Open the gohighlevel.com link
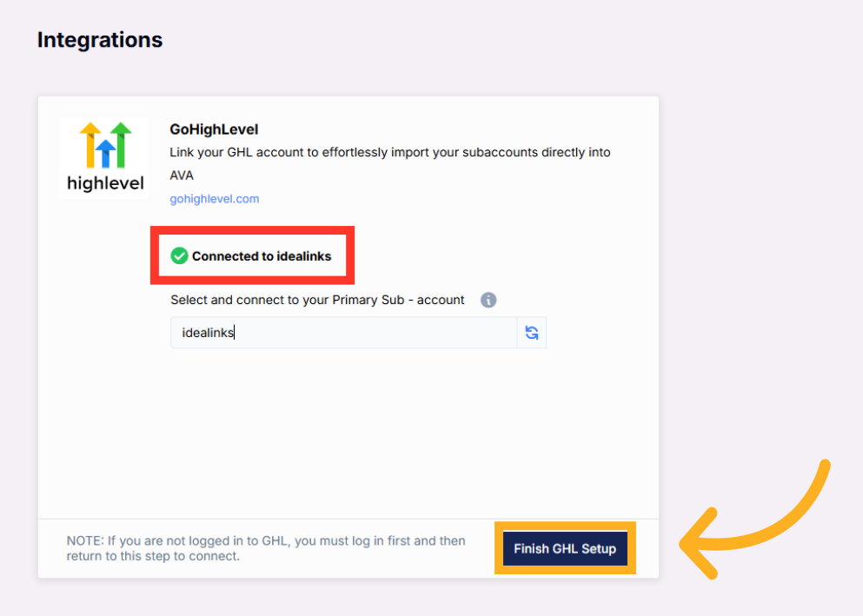 click(214, 199)
